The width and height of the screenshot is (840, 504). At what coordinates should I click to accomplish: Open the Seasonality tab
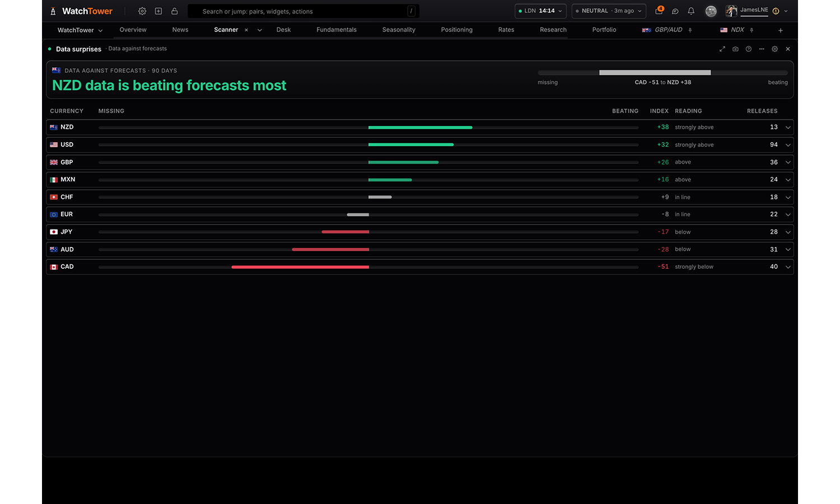pyautogui.click(x=399, y=30)
